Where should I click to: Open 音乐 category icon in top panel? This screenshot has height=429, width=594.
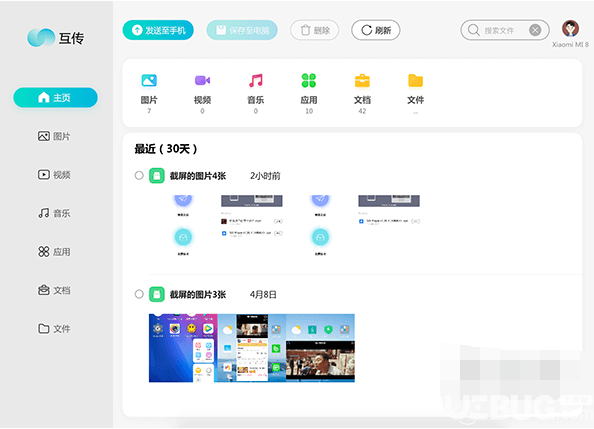(x=256, y=81)
